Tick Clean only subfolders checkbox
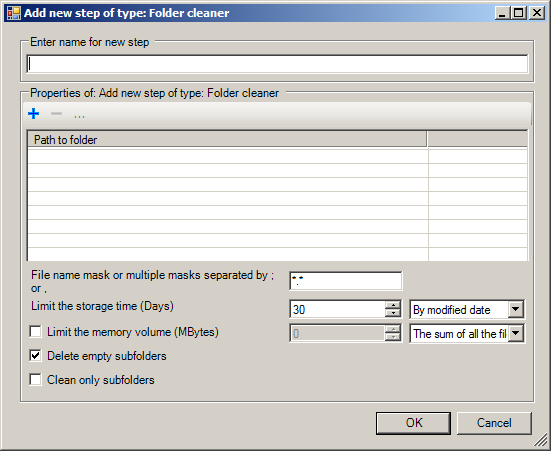This screenshot has height=451, width=551. click(35, 379)
